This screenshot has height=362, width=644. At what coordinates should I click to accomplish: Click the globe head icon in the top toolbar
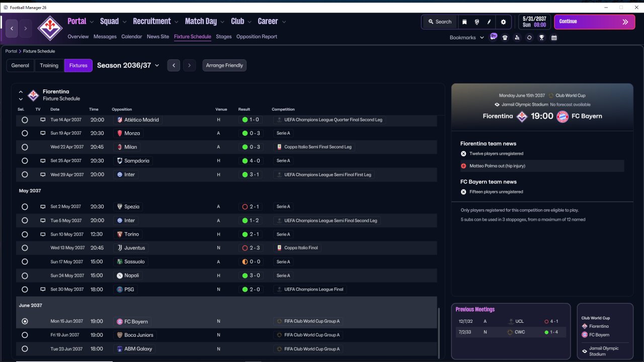(x=476, y=22)
